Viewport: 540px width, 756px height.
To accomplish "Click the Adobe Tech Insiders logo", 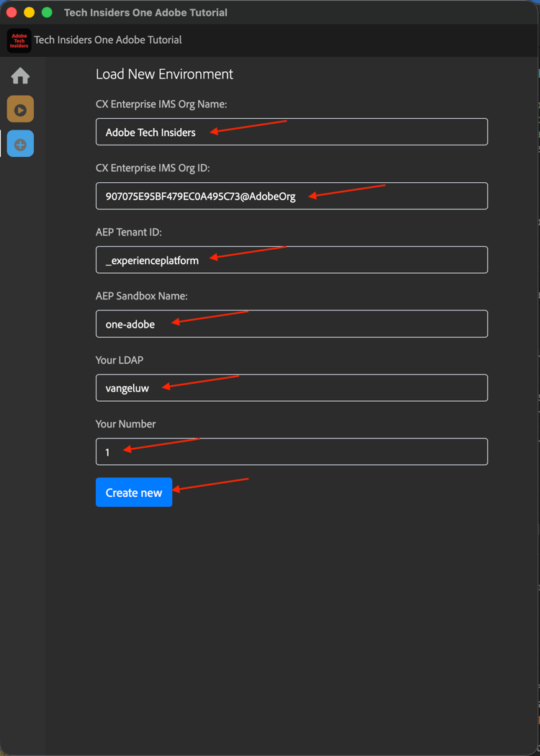I will coord(19,40).
